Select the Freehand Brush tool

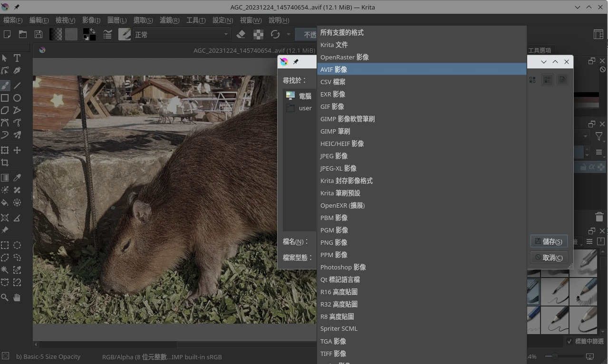[x=5, y=86]
